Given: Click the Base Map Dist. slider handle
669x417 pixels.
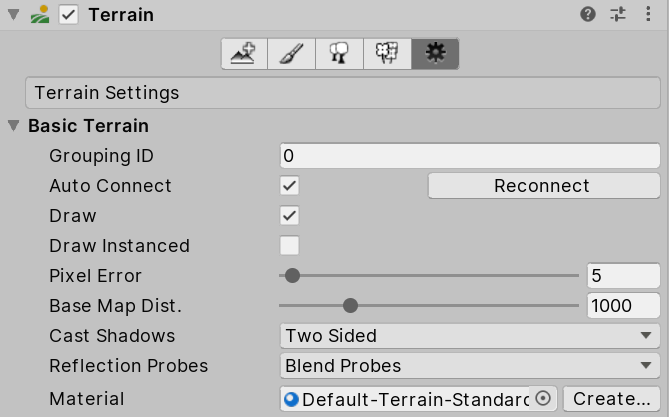Looking at the screenshot, I should point(350,306).
